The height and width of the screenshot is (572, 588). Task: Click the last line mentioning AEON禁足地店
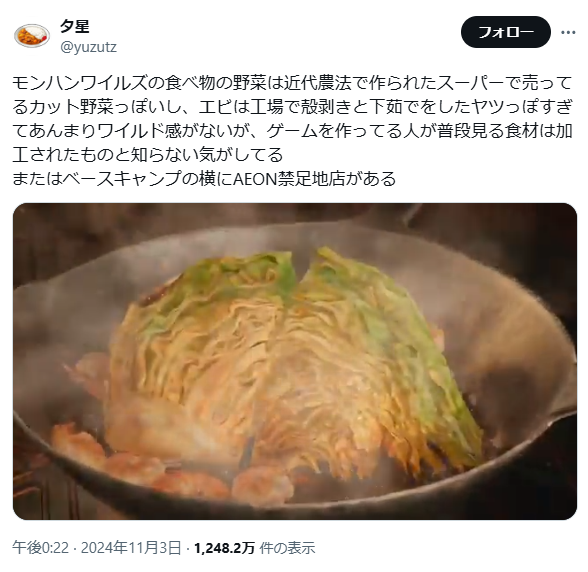tap(204, 179)
